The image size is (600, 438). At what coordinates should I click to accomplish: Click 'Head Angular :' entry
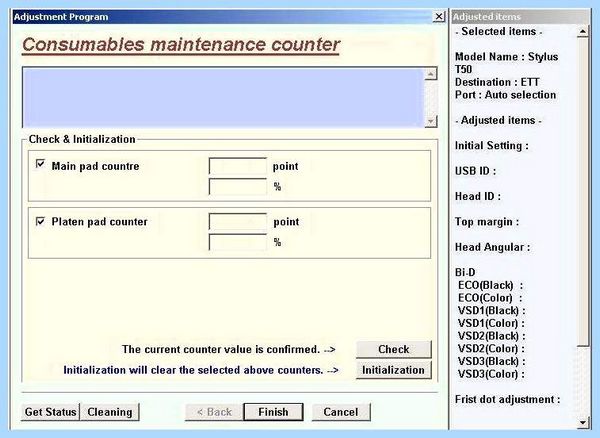tap(492, 247)
